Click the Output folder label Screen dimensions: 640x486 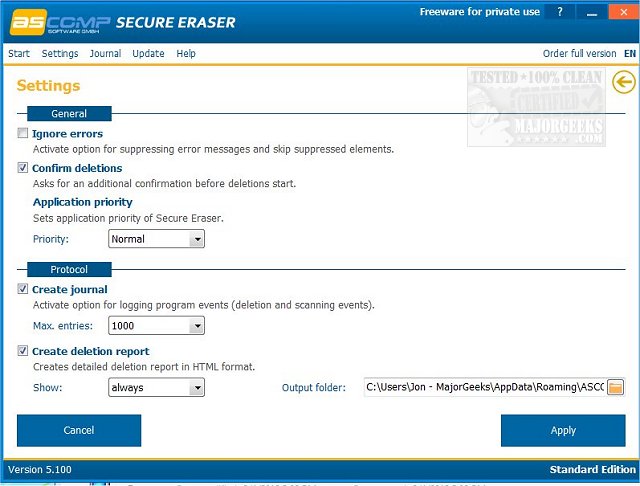[313, 388]
